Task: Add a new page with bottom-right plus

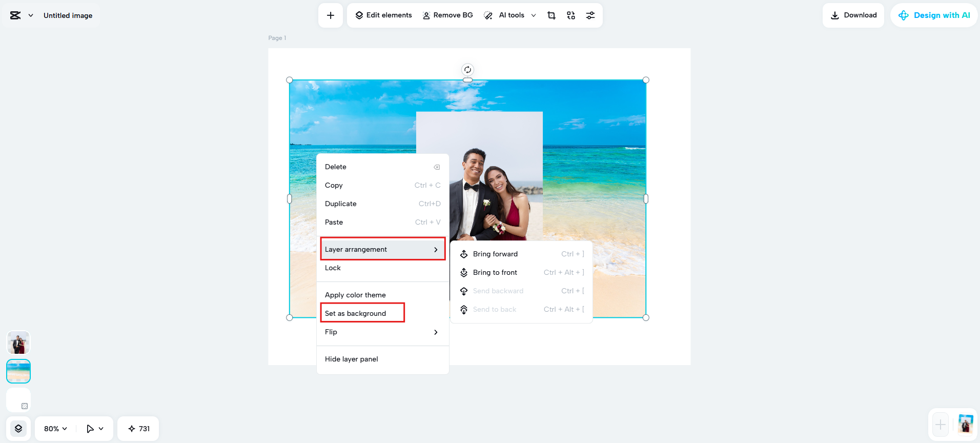Action: coord(941,425)
